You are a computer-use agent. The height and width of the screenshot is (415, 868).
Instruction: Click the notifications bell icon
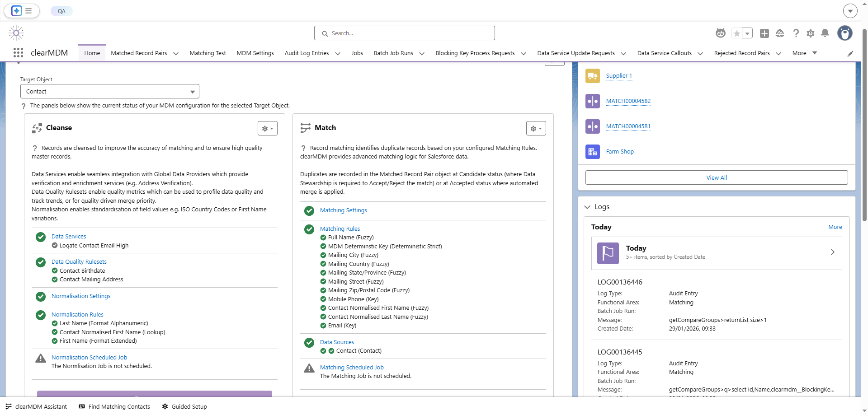click(825, 33)
